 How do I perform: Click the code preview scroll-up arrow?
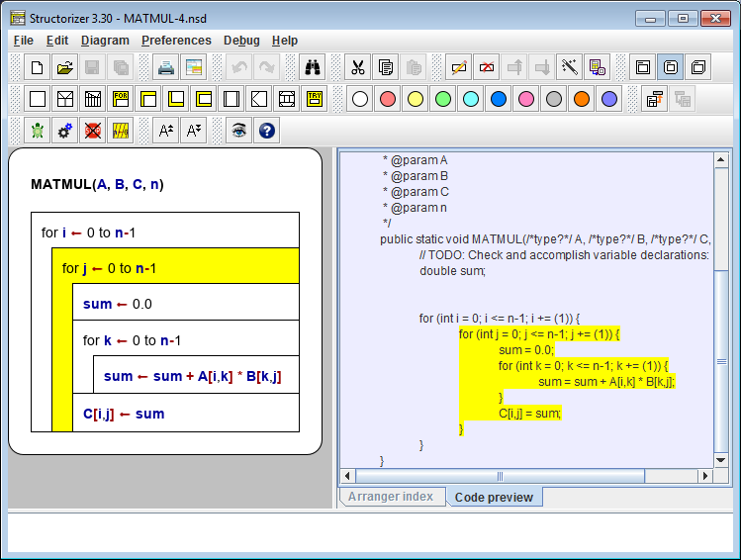point(720,159)
